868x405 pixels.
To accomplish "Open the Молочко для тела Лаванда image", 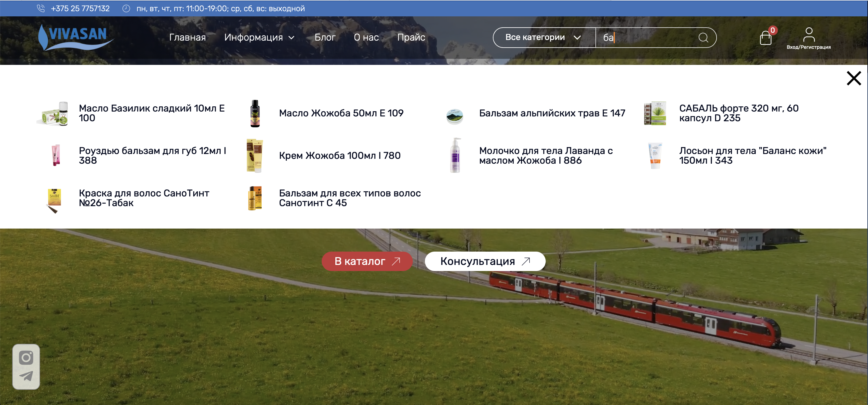I will (x=455, y=155).
